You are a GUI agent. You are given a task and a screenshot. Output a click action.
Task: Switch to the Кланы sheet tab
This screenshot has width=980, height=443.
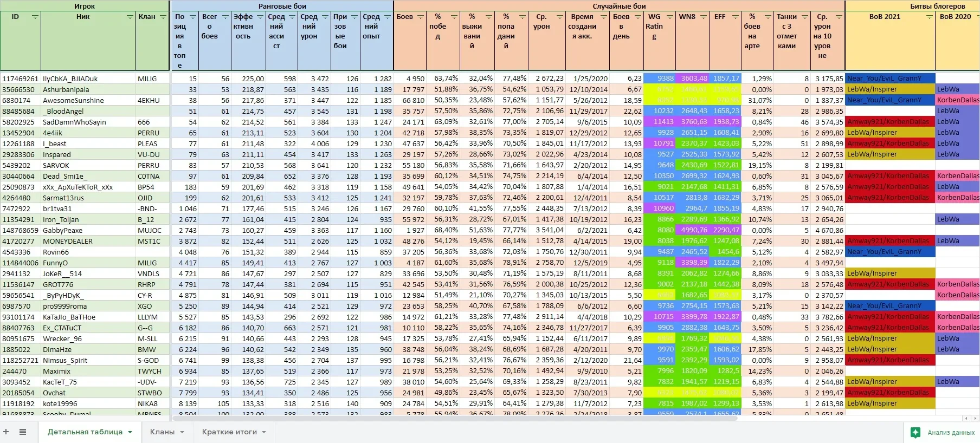point(162,432)
